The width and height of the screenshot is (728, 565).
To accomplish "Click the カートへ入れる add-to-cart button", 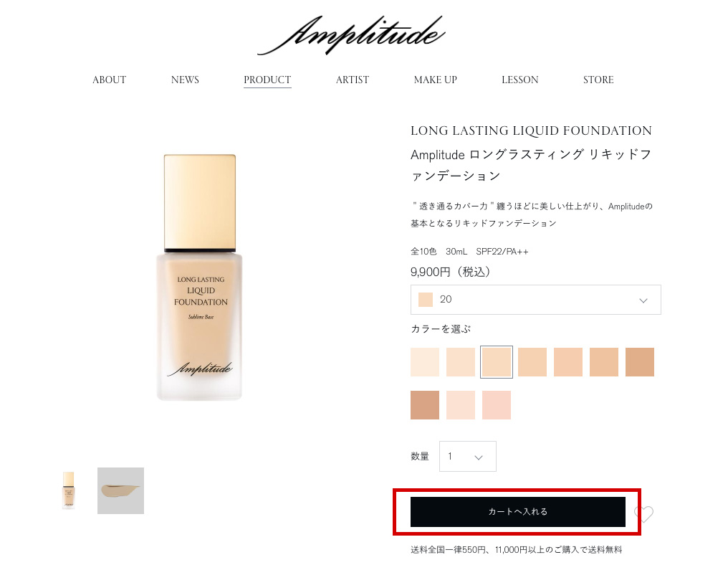I will click(x=517, y=511).
